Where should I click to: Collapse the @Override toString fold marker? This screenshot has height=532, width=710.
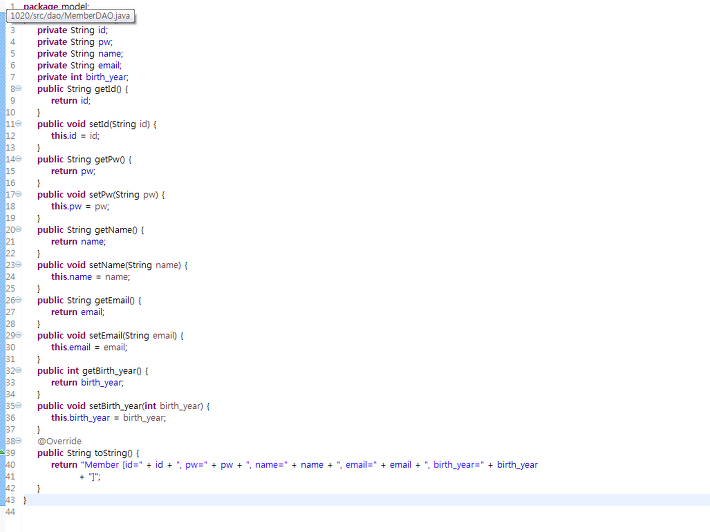point(19,441)
